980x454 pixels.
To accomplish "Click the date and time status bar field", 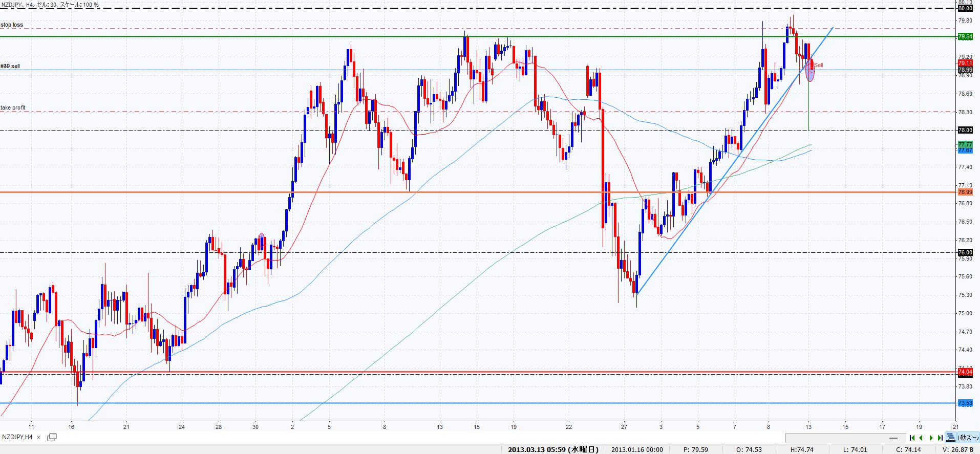I will 553,449.
